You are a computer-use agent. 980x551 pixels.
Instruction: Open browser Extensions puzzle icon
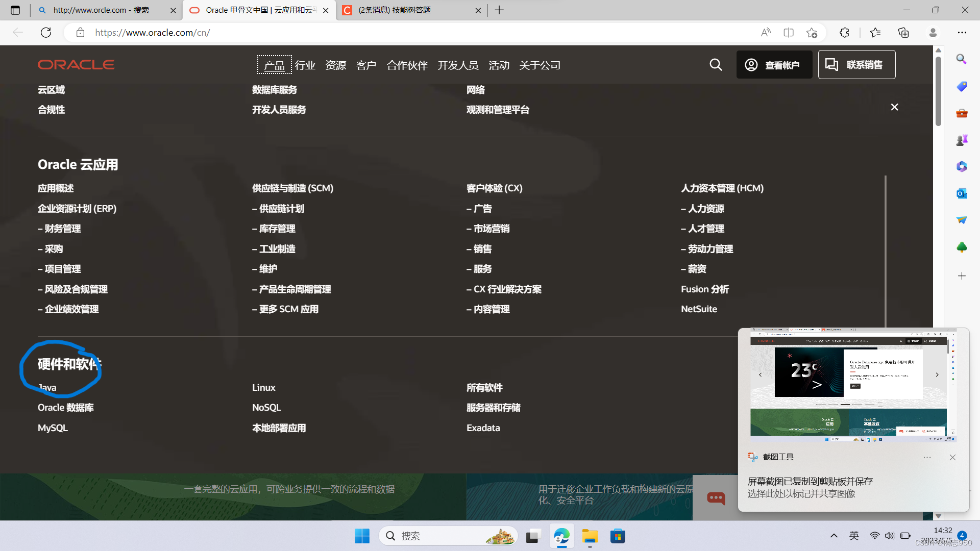(x=844, y=33)
